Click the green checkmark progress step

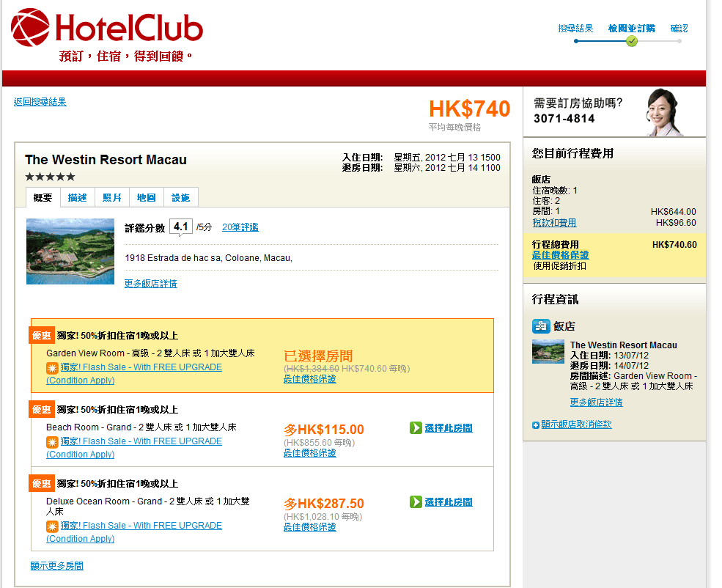pos(632,41)
